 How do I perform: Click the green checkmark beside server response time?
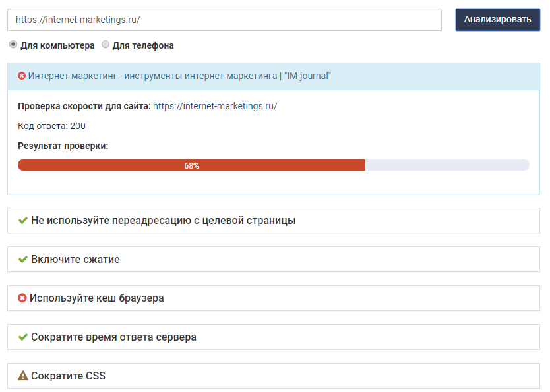[x=23, y=337]
